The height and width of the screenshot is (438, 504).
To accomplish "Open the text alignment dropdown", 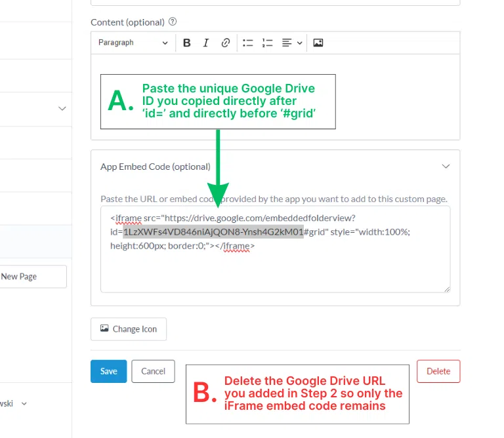I will 291,43.
